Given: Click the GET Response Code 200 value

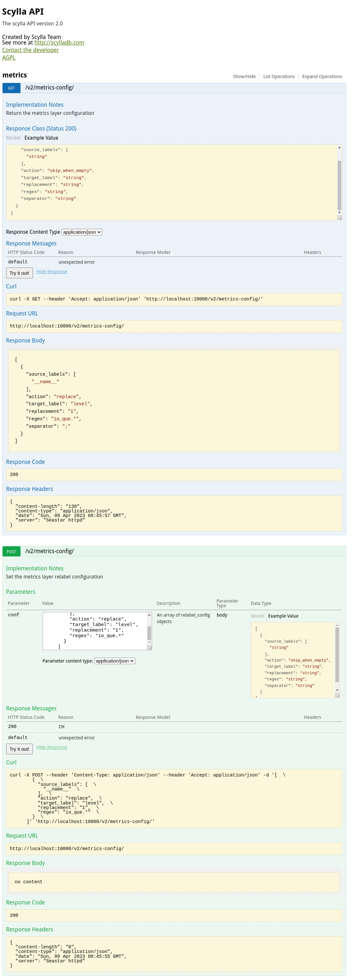Looking at the screenshot, I should pos(14,474).
